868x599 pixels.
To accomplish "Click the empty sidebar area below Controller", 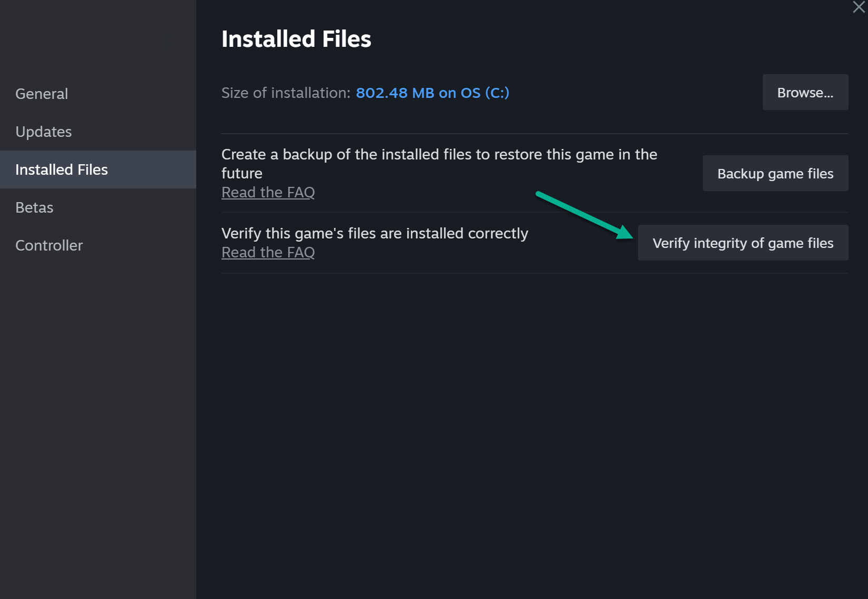I will (98, 411).
